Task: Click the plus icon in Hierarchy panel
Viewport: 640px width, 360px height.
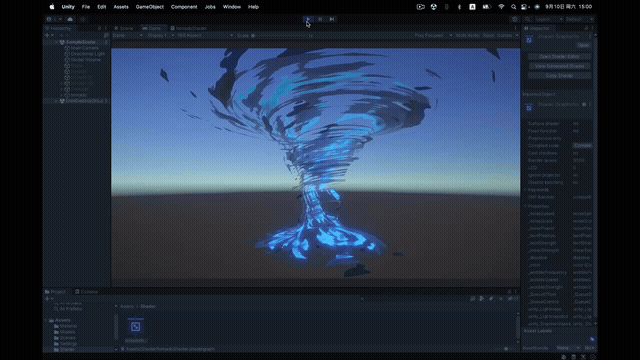Action: point(47,36)
